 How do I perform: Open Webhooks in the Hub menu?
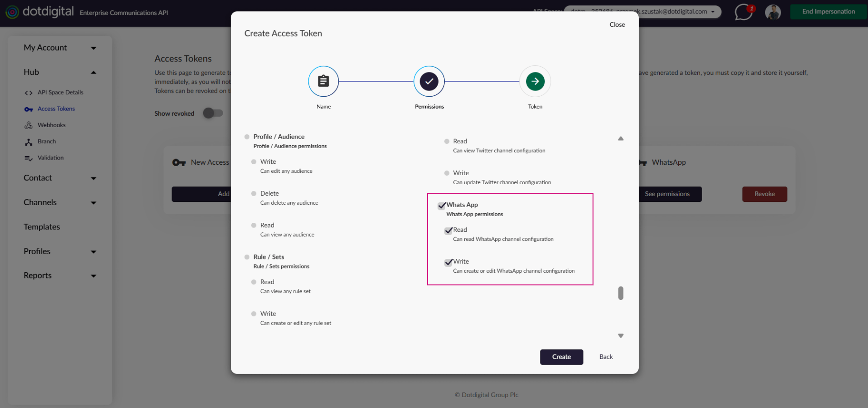point(51,125)
